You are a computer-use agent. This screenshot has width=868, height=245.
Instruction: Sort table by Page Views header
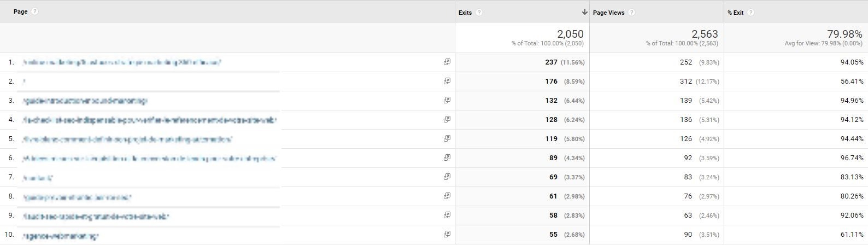point(608,13)
